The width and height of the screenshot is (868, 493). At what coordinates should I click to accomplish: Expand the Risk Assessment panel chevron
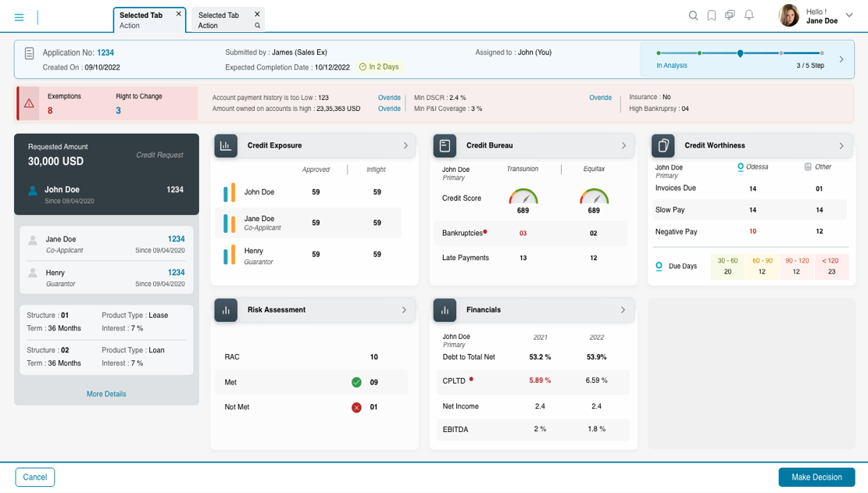tap(404, 310)
